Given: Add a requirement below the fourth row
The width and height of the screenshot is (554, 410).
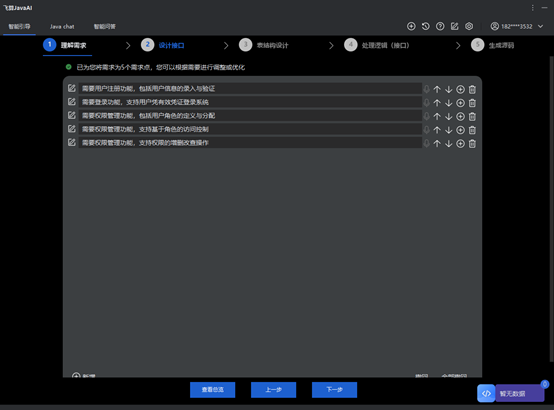Looking at the screenshot, I should point(460,130).
